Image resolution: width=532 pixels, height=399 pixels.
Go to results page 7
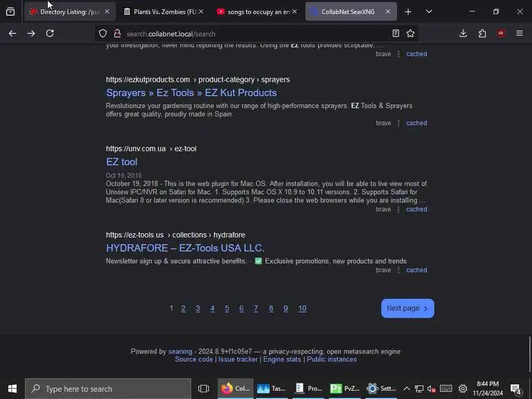pyautogui.click(x=256, y=308)
